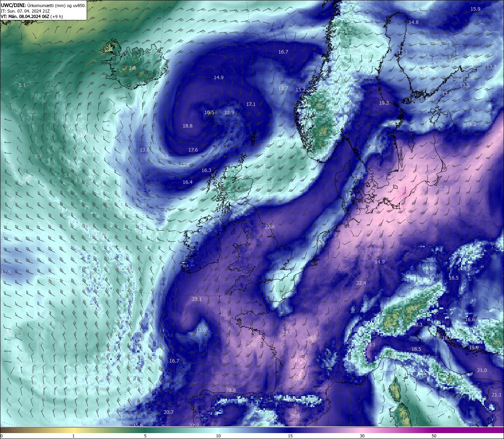The width and height of the screenshot is (504, 439).
Task: Click the color bar above the 1 tick
Action: pos(73,430)
